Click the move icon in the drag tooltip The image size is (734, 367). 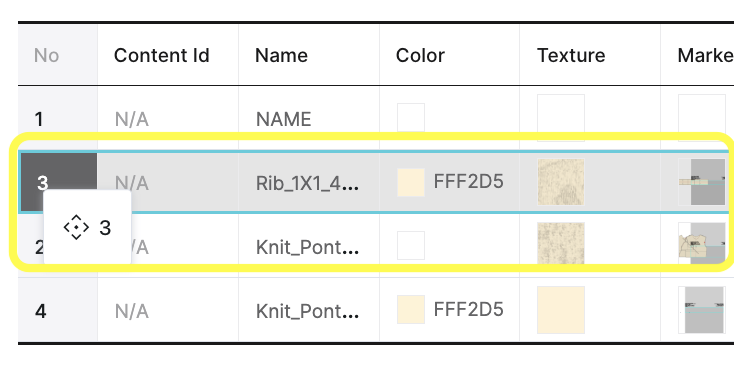pos(76,228)
